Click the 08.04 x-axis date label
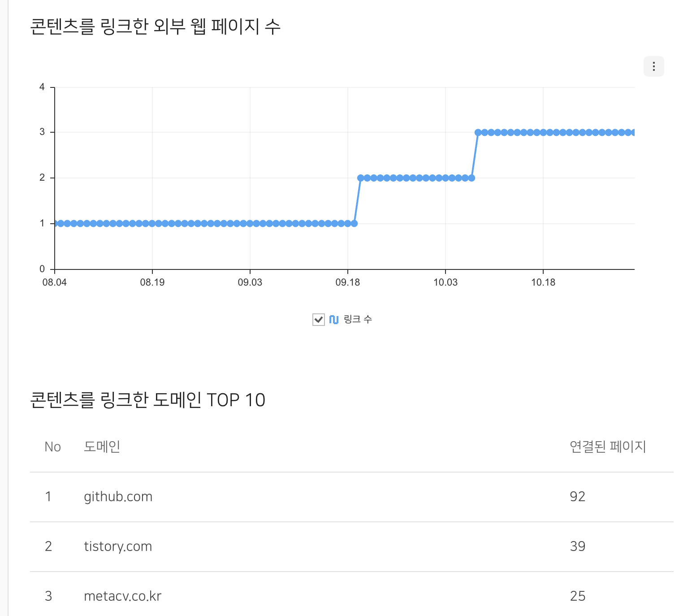This screenshot has height=616, width=692. (54, 282)
